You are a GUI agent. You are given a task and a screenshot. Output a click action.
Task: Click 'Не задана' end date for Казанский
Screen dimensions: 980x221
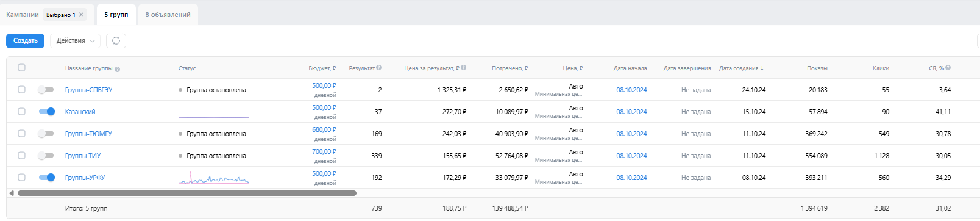(696, 112)
